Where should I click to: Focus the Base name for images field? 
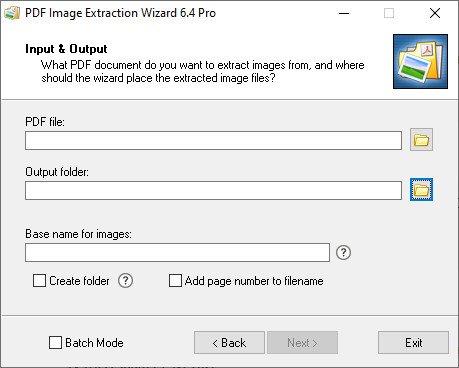click(x=177, y=252)
